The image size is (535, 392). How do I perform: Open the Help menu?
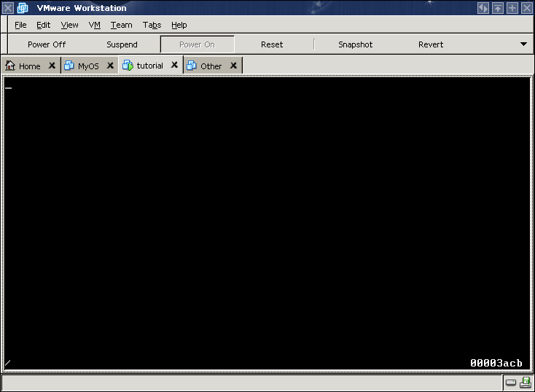tap(179, 25)
